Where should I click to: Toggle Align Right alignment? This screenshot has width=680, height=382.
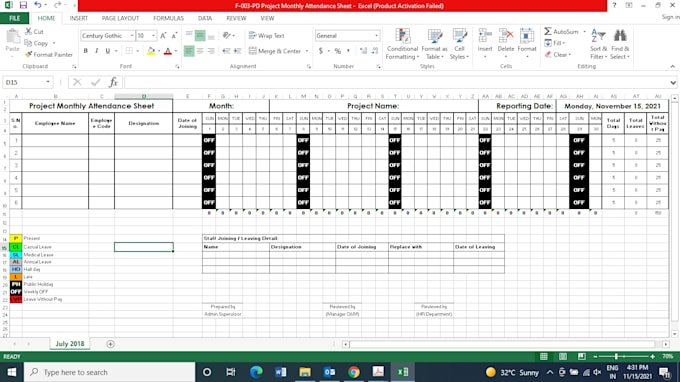pyautogui.click(x=211, y=51)
